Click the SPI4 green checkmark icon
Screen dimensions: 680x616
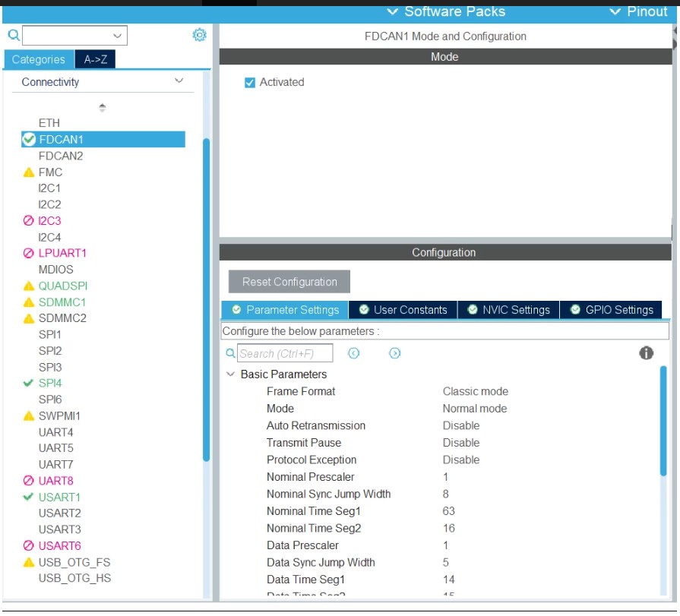pyautogui.click(x=28, y=384)
